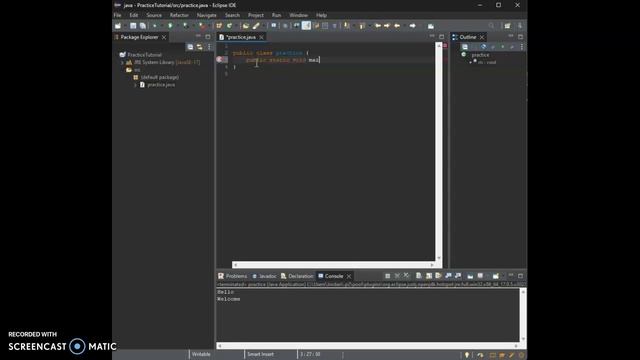Click the Last Edit Location icon

[378, 26]
